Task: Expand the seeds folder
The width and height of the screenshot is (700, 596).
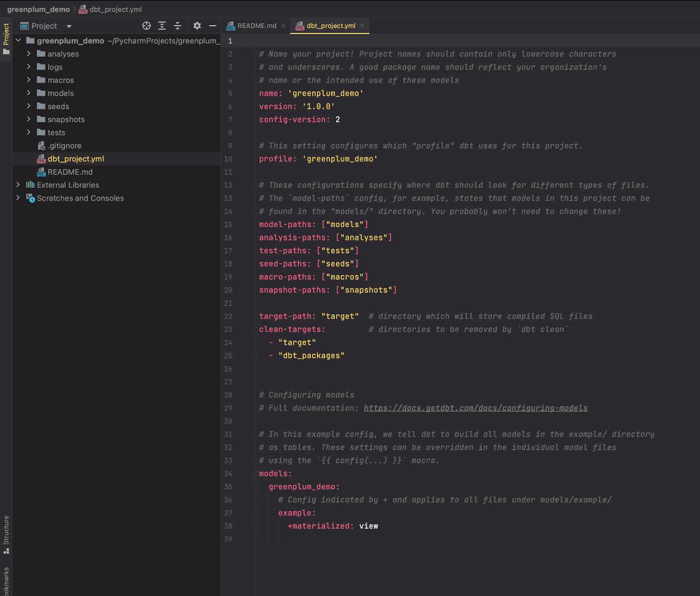Action: (x=28, y=106)
